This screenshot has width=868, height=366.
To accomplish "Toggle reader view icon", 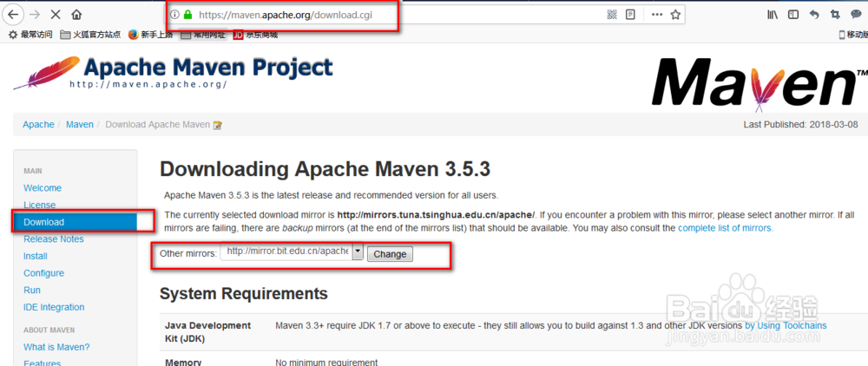I will coord(630,15).
